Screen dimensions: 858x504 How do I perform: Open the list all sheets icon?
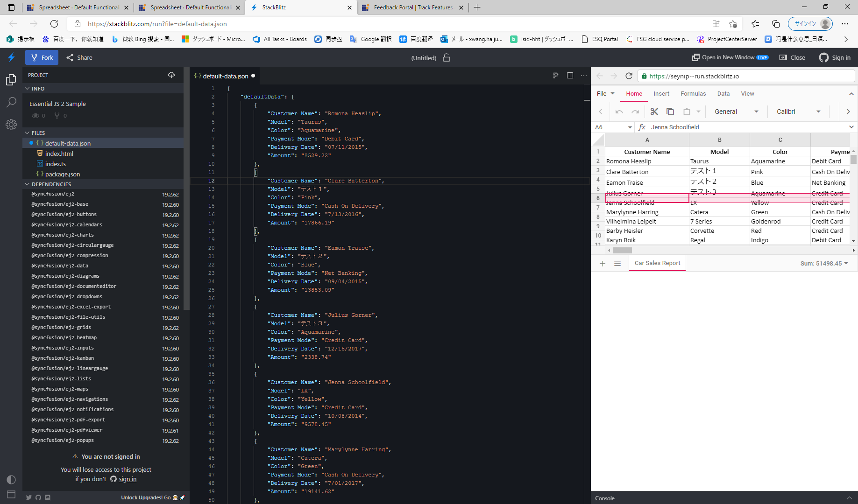pyautogui.click(x=617, y=264)
